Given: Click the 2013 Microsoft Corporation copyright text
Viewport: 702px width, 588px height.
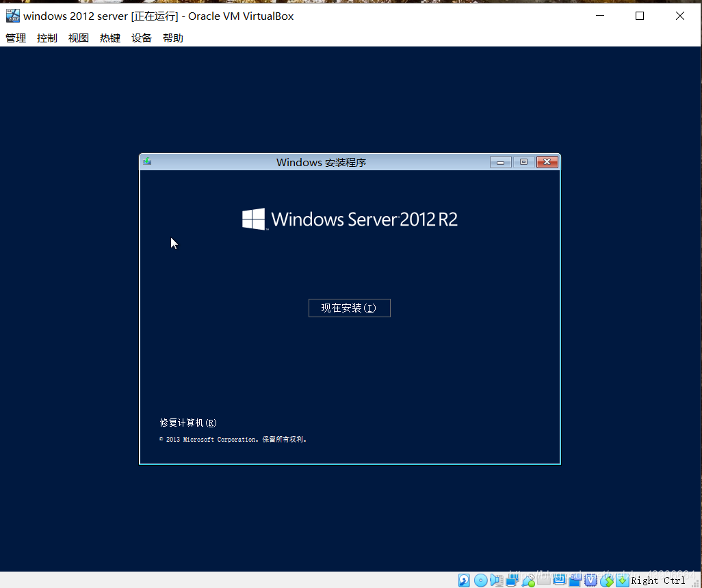Looking at the screenshot, I should [x=233, y=440].
